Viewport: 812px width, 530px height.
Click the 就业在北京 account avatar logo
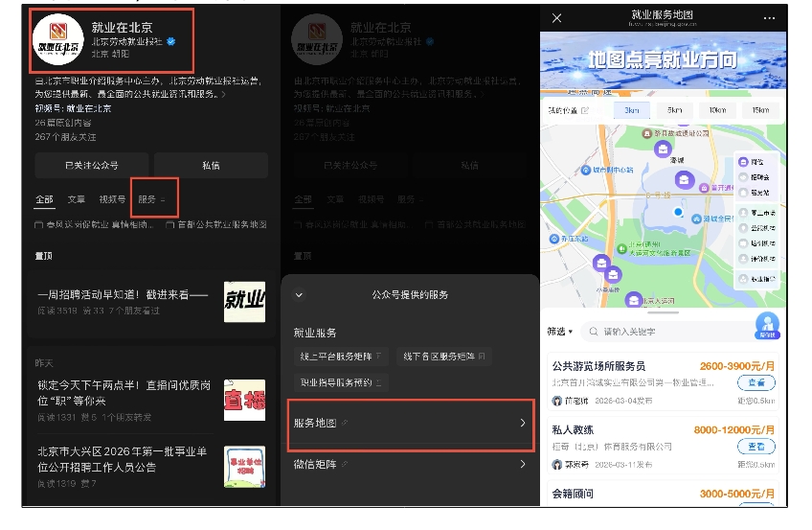click(58, 42)
